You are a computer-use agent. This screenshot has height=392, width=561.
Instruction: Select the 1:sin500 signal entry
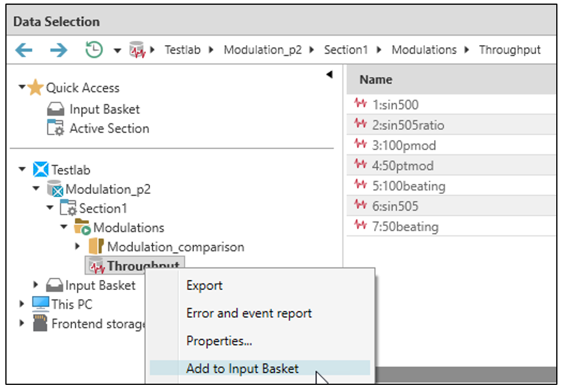tap(395, 105)
